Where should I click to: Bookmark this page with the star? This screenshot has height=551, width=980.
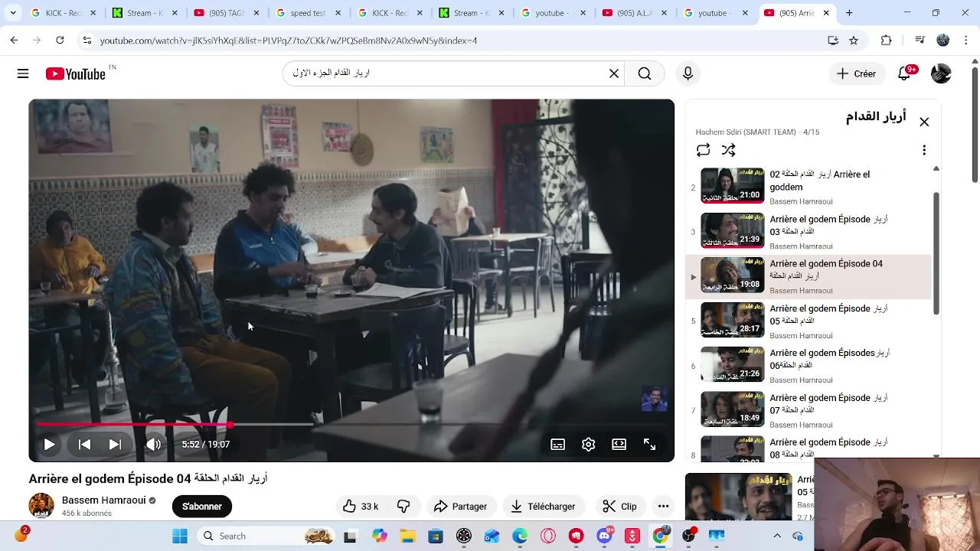tap(854, 41)
